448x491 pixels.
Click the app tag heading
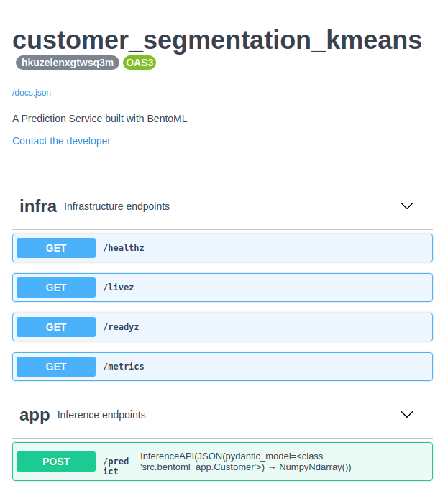click(35, 415)
